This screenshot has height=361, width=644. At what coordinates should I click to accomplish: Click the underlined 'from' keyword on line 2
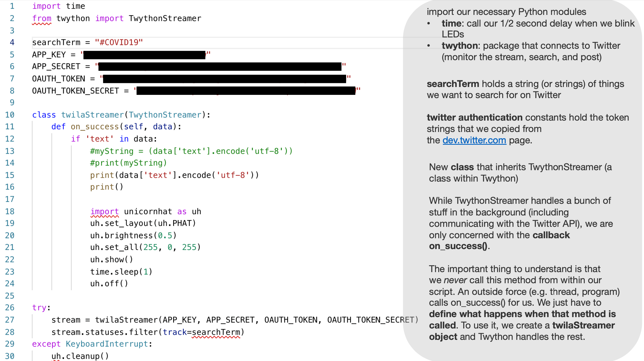click(x=42, y=18)
